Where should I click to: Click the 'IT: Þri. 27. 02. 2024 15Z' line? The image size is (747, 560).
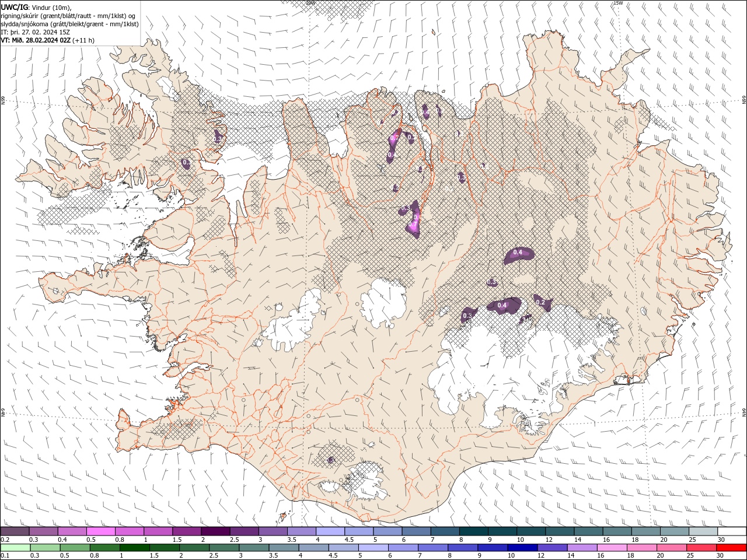point(36,32)
